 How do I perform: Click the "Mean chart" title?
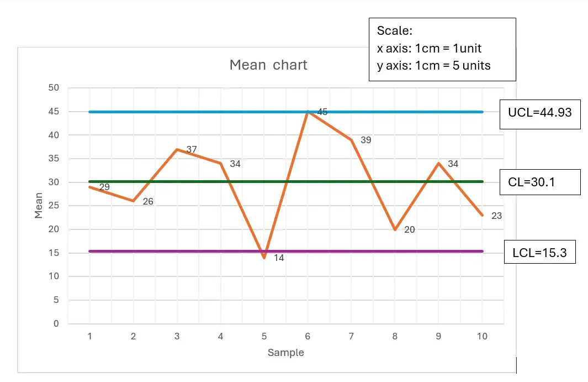268,65
